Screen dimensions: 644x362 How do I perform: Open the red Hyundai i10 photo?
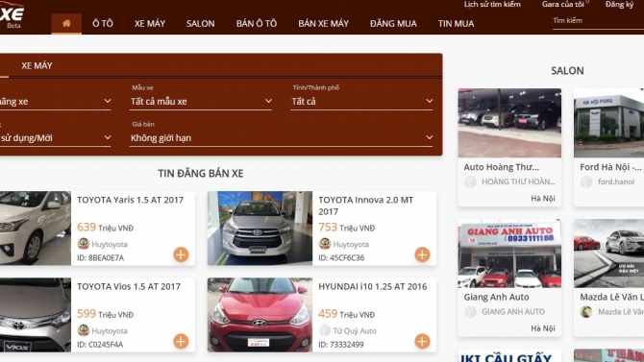(x=260, y=315)
